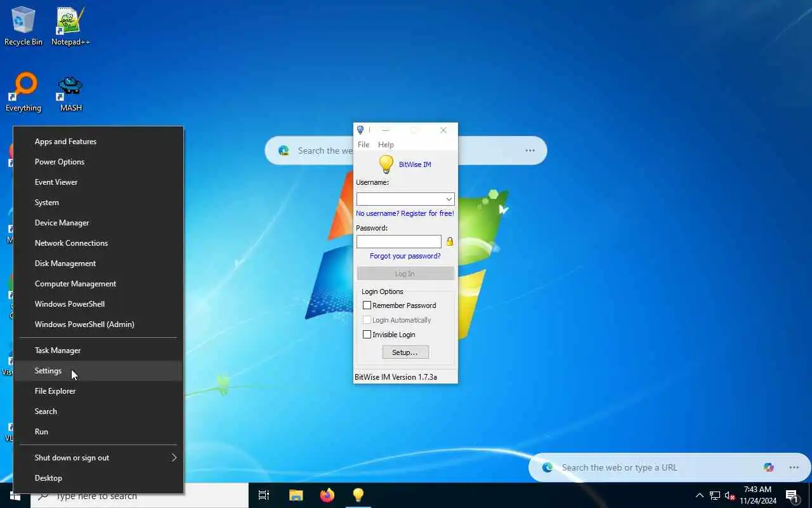812x508 pixels.
Task: Click the muted volume tray icon
Action: point(730,495)
